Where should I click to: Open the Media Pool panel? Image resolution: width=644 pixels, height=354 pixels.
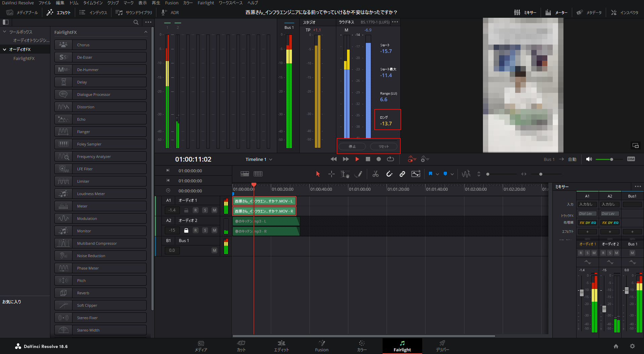(x=22, y=12)
